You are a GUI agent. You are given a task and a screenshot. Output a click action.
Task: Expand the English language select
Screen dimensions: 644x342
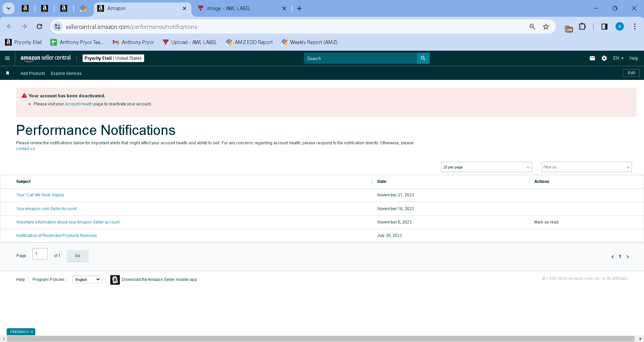87,280
